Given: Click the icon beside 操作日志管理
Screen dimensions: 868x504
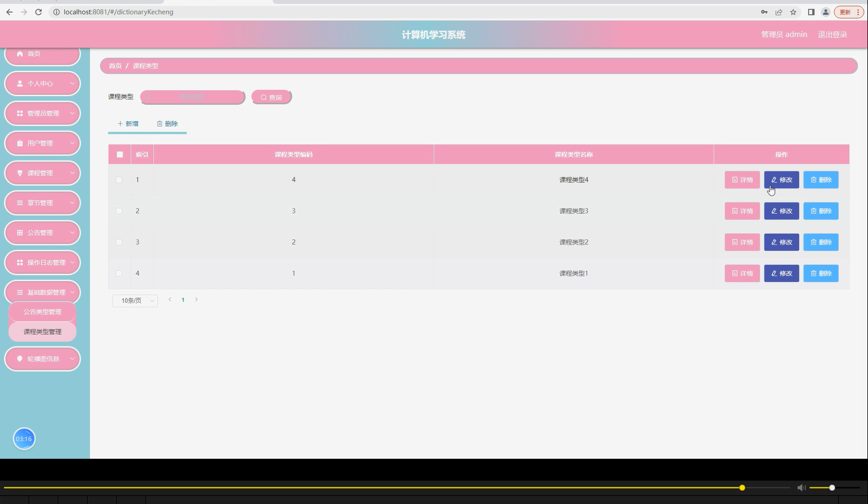Looking at the screenshot, I should click(x=20, y=262).
